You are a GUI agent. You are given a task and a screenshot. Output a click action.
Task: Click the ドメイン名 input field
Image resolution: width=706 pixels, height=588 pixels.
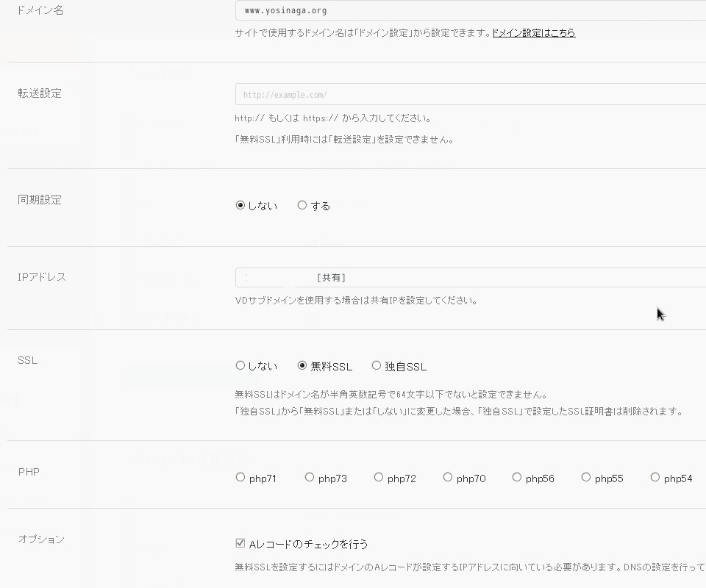point(471,11)
